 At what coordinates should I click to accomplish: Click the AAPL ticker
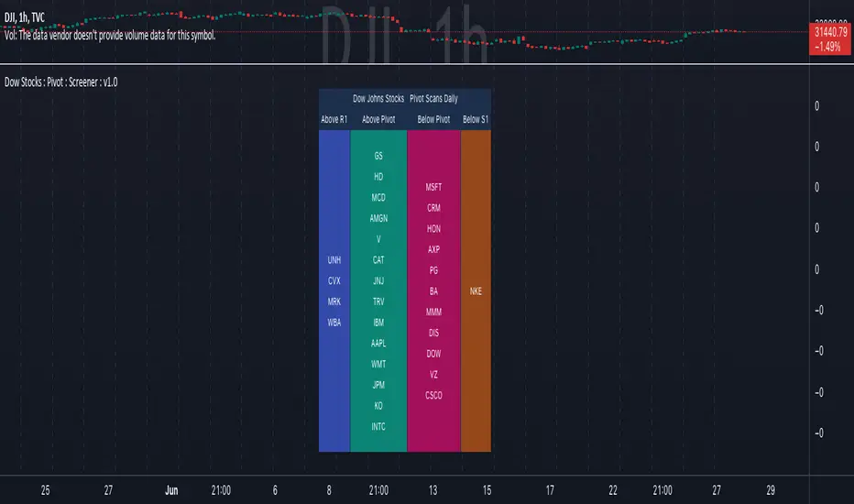[x=378, y=344]
